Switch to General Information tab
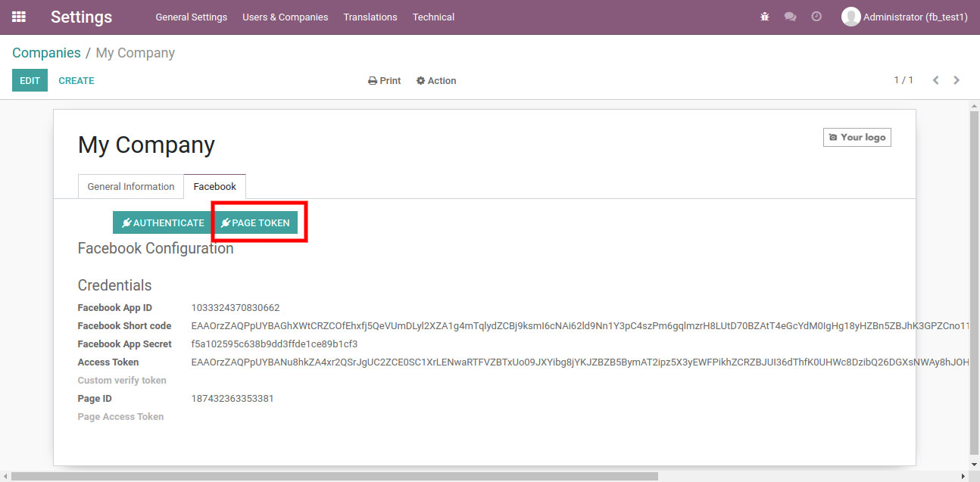Screen dimensions: 980x482 point(131,187)
